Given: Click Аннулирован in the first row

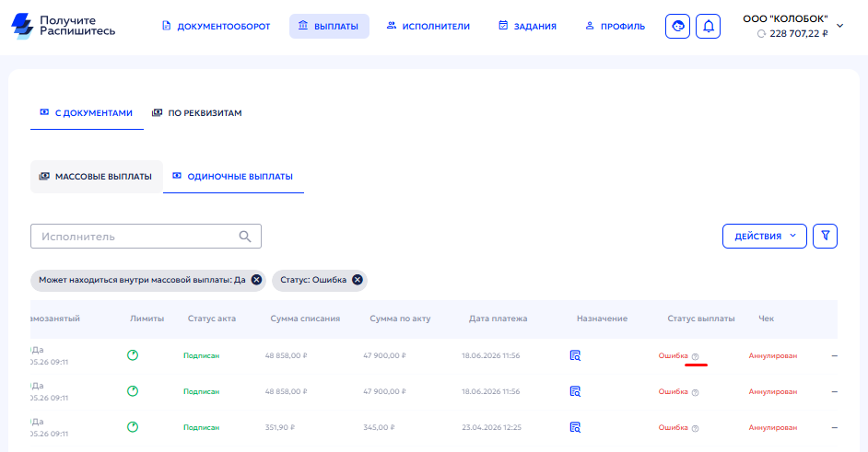Looking at the screenshot, I should coord(773,355).
